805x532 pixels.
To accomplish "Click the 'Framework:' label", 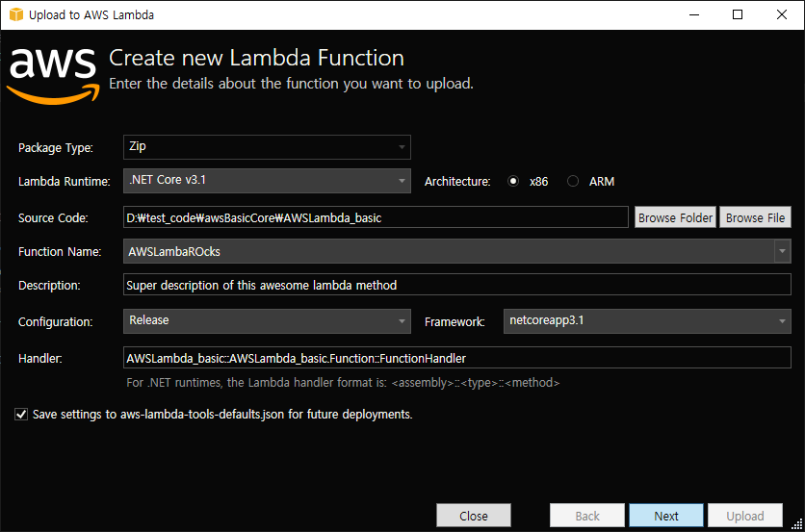I will 454,321.
